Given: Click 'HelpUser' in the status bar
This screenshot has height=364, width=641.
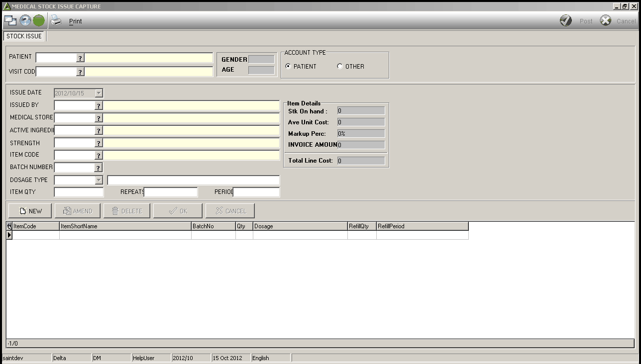Looking at the screenshot, I should pyautogui.click(x=143, y=358).
